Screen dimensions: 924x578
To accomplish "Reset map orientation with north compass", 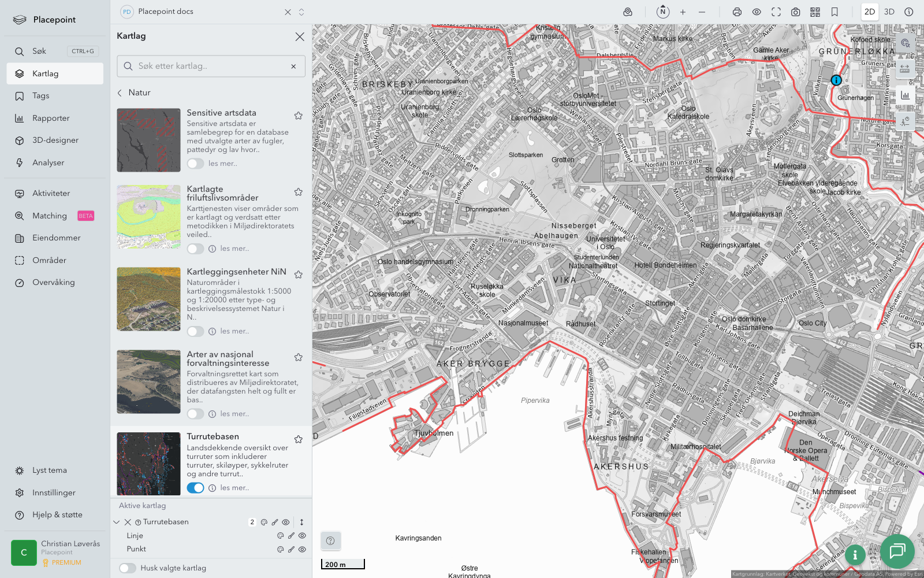I will 663,12.
